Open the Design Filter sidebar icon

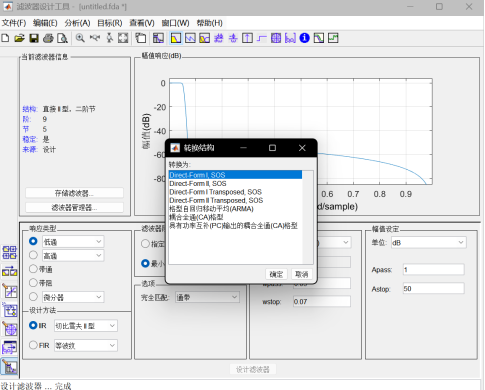10,367
